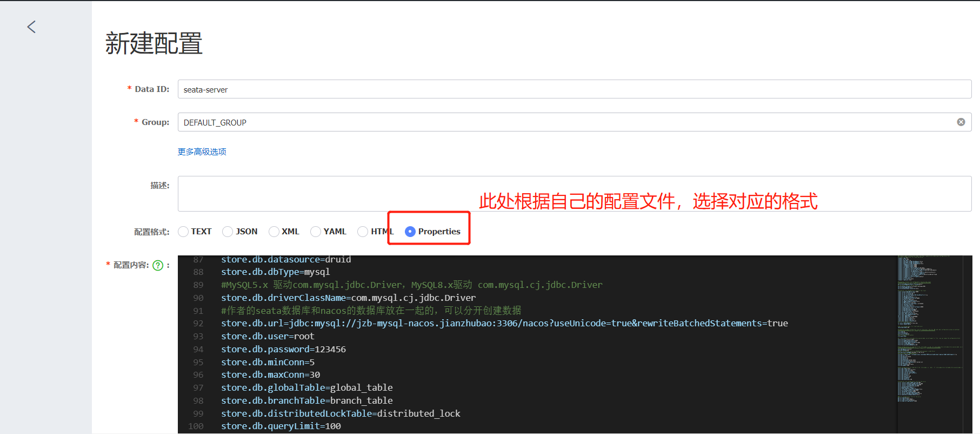Click line store.db.driverClassName in editor
This screenshot has height=434, width=980.
(348, 298)
